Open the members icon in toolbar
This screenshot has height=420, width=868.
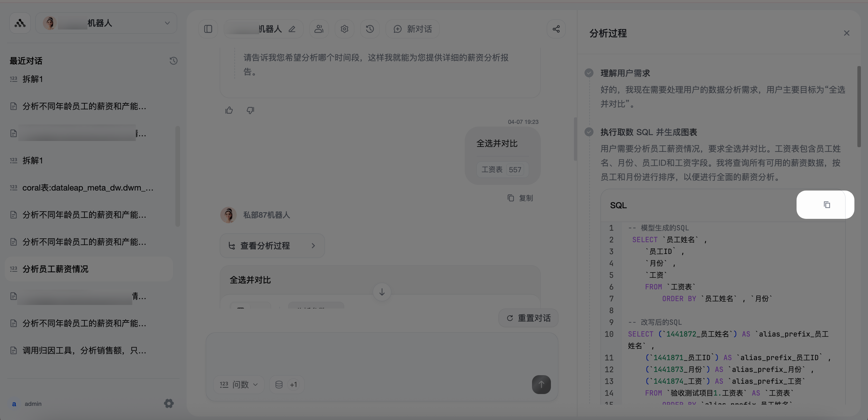tap(319, 29)
